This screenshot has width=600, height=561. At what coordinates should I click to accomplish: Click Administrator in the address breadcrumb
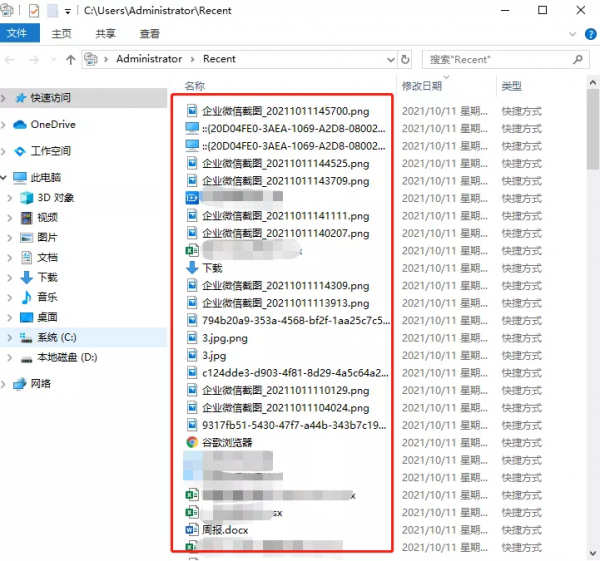click(149, 59)
